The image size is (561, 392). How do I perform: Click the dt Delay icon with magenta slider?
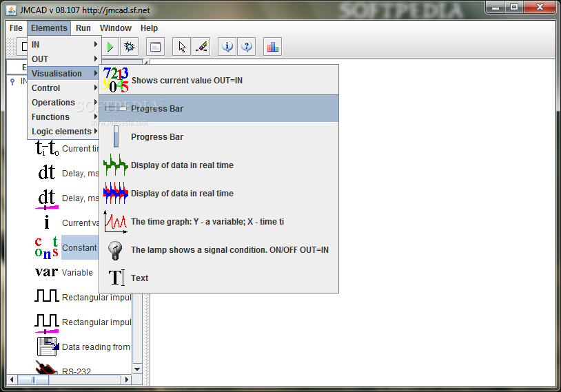tap(47, 198)
